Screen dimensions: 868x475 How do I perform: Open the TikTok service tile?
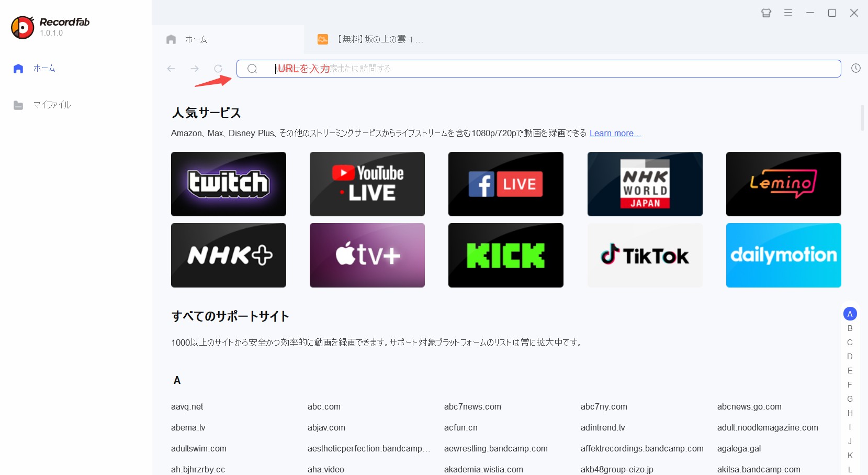tap(645, 255)
